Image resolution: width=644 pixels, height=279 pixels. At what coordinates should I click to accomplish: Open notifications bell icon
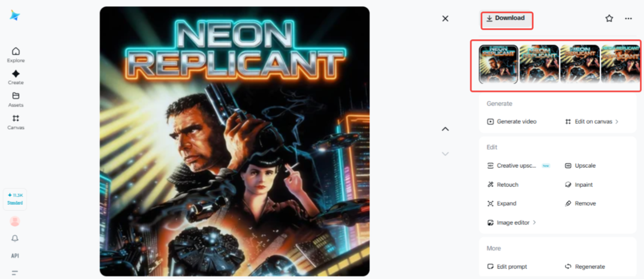coord(15,238)
